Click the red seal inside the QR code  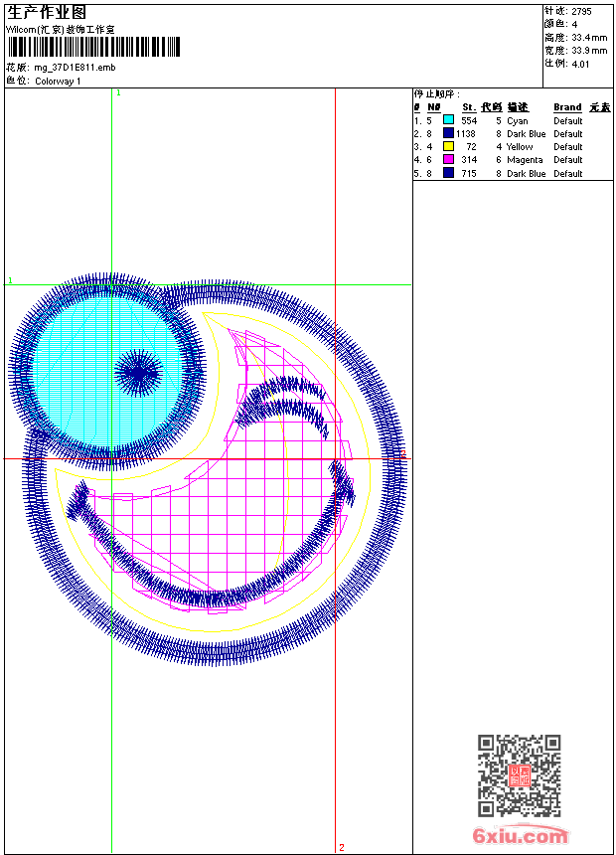520,776
